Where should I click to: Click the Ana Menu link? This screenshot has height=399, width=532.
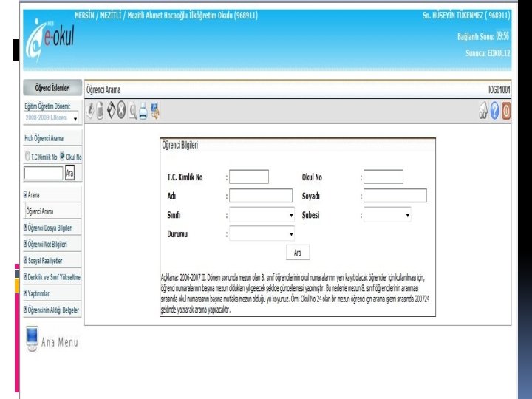[60, 342]
